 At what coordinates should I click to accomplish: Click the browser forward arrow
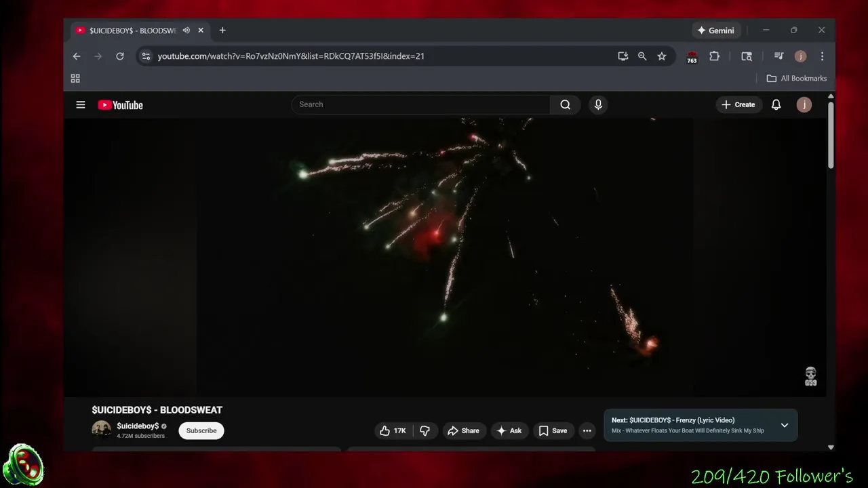pyautogui.click(x=98, y=56)
